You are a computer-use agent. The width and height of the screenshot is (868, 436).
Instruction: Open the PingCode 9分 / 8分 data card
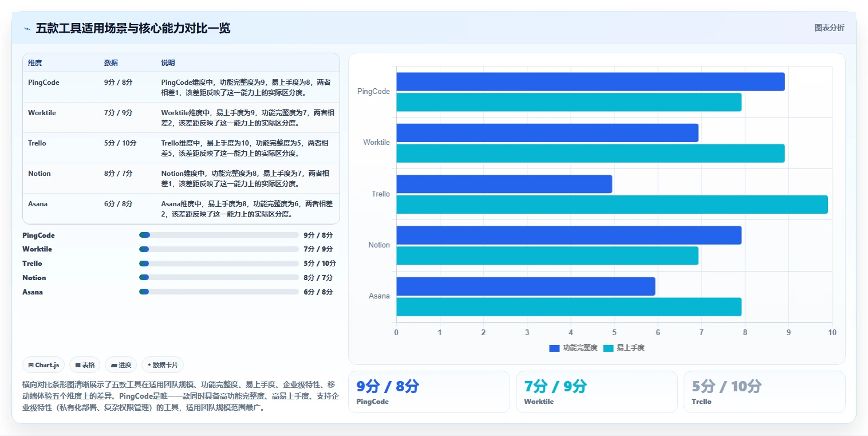pyautogui.click(x=429, y=392)
